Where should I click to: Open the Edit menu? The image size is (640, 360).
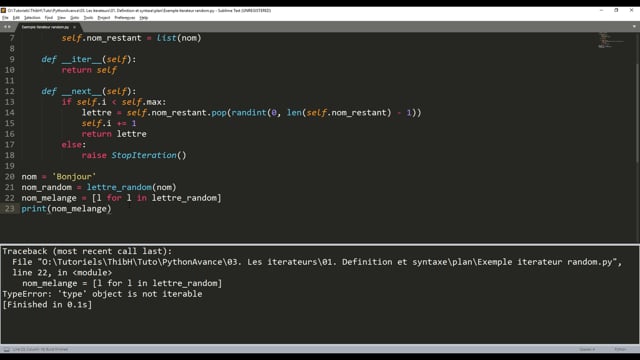pos(16,18)
